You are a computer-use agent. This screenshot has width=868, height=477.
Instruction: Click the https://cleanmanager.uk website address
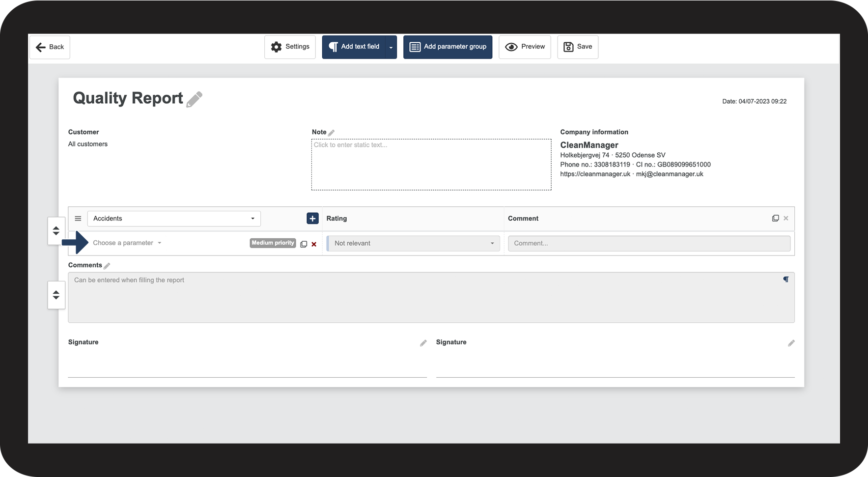(595, 174)
